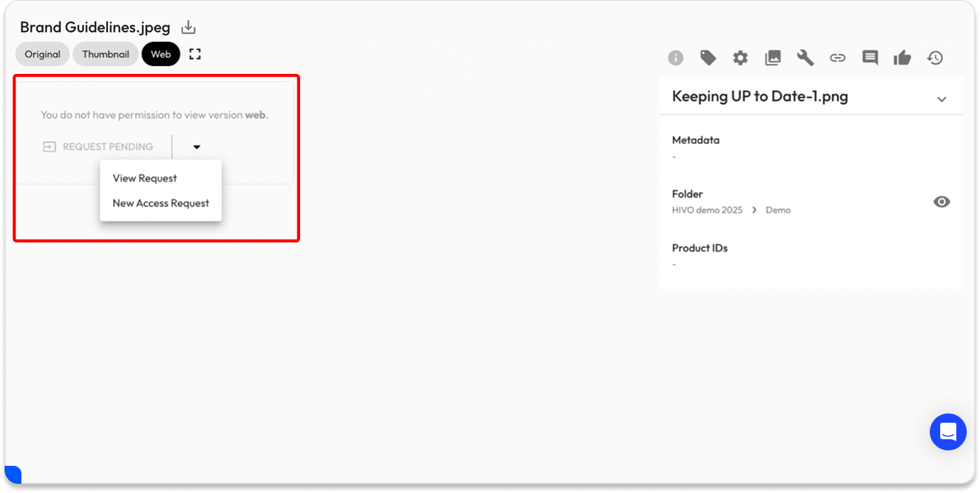Open the version history icon
Screen dimensions: 980x493
pyautogui.click(x=935, y=58)
